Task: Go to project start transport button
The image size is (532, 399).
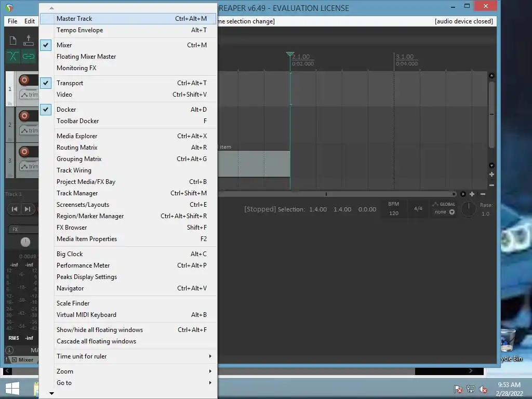Action: 15,209
